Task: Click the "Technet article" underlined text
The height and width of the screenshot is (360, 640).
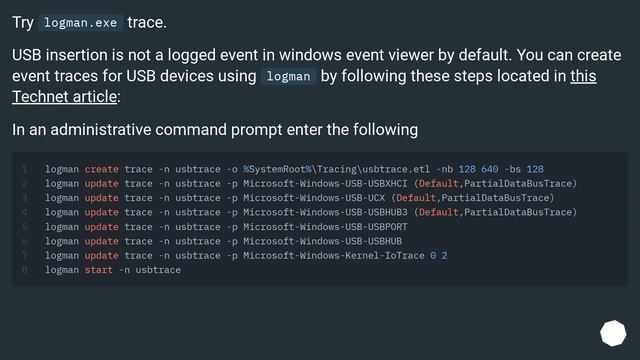Action: tap(64, 97)
